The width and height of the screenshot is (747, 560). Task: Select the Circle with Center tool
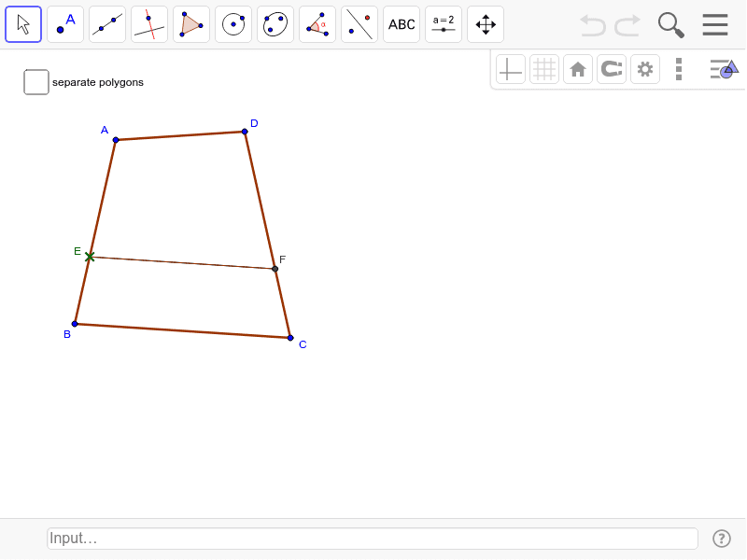click(233, 24)
